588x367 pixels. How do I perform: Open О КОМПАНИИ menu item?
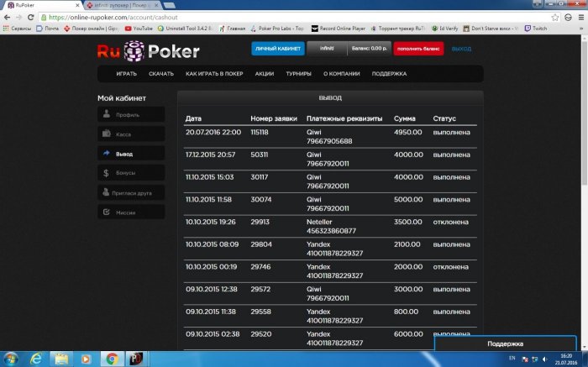click(342, 74)
